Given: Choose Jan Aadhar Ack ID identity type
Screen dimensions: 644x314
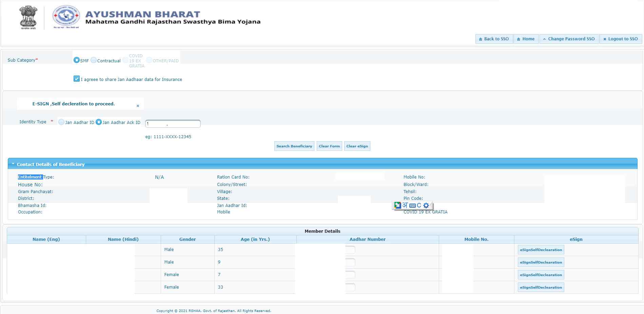Looking at the screenshot, I should tap(99, 122).
